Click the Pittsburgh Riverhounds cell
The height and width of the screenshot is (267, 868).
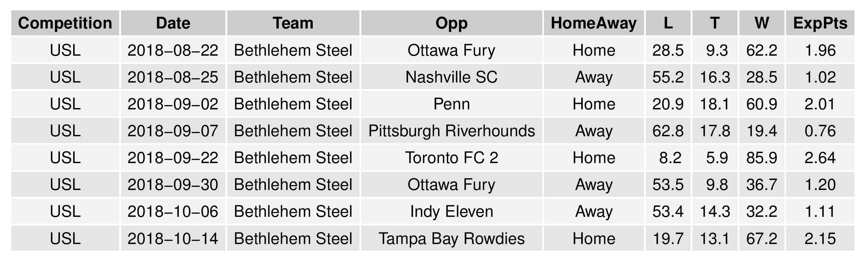451,131
